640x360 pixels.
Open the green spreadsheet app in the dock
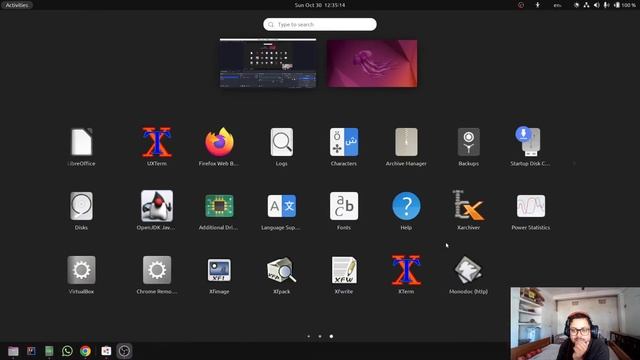pos(49,351)
